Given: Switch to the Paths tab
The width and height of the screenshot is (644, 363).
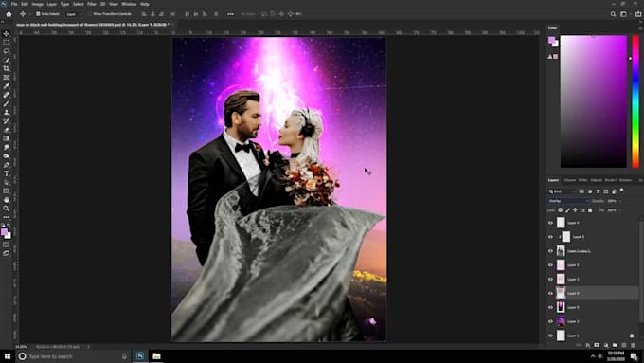Looking at the screenshot, I should pyautogui.click(x=582, y=180).
